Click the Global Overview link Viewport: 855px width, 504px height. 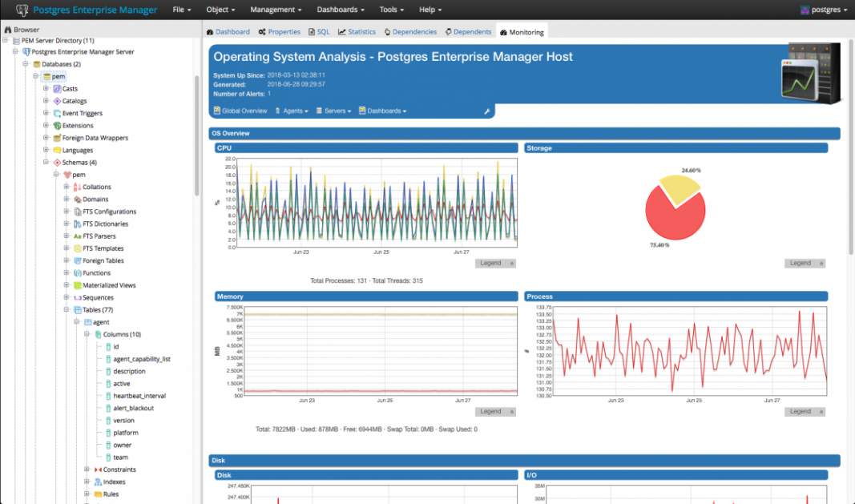pos(240,111)
